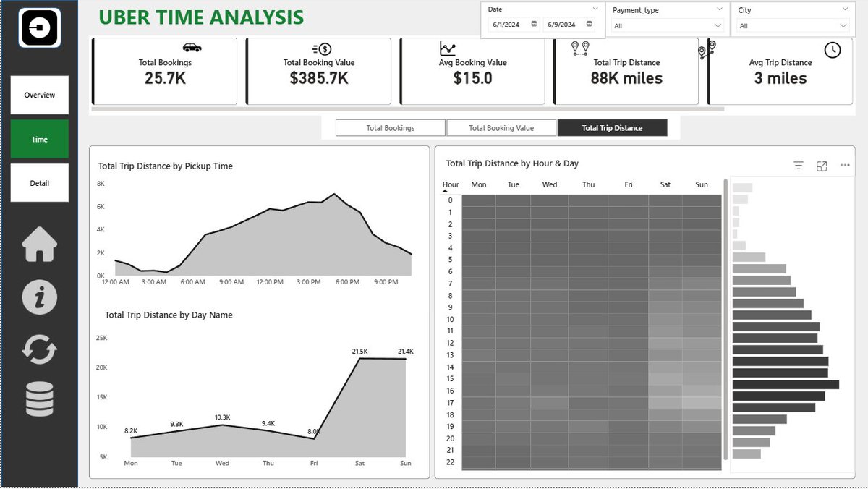Click the Total Bookings 25.7K card

pyautogui.click(x=165, y=71)
